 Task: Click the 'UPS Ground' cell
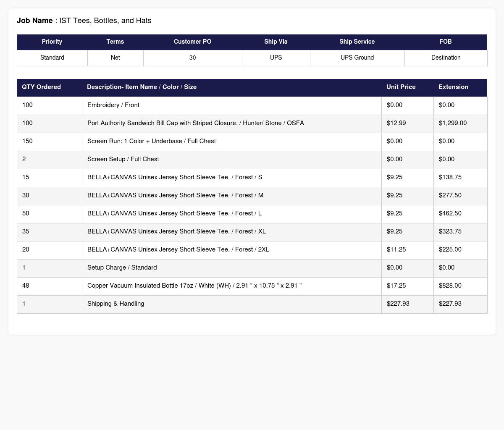pyautogui.click(x=357, y=58)
